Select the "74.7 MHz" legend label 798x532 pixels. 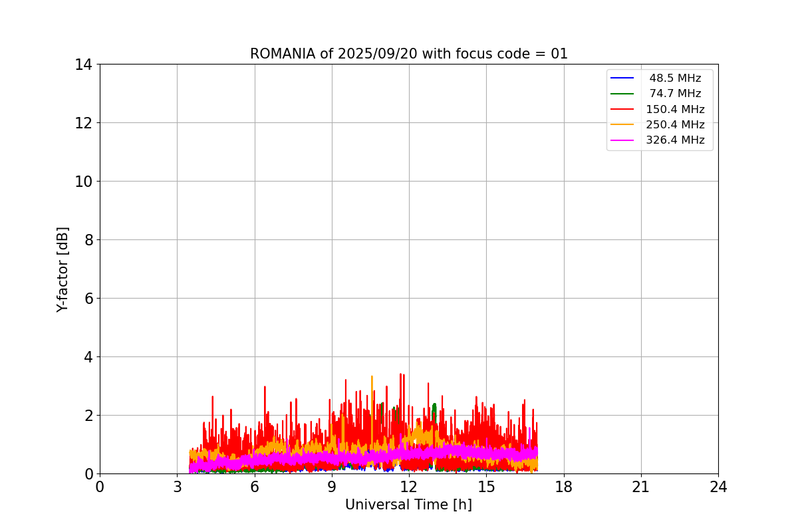click(675, 94)
